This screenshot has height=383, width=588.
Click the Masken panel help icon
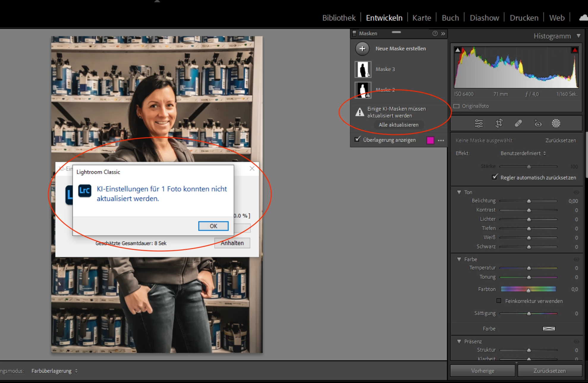435,34
